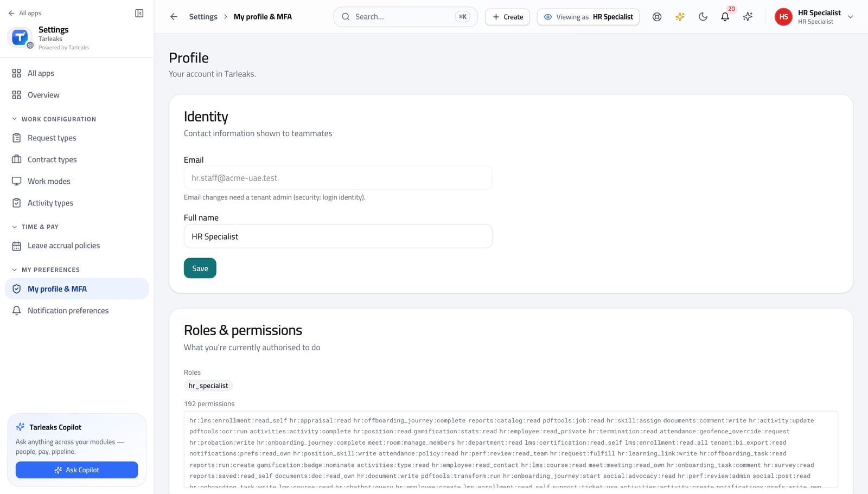Toggle dark mode moon icon
The width and height of the screenshot is (868, 494).
coord(703,17)
